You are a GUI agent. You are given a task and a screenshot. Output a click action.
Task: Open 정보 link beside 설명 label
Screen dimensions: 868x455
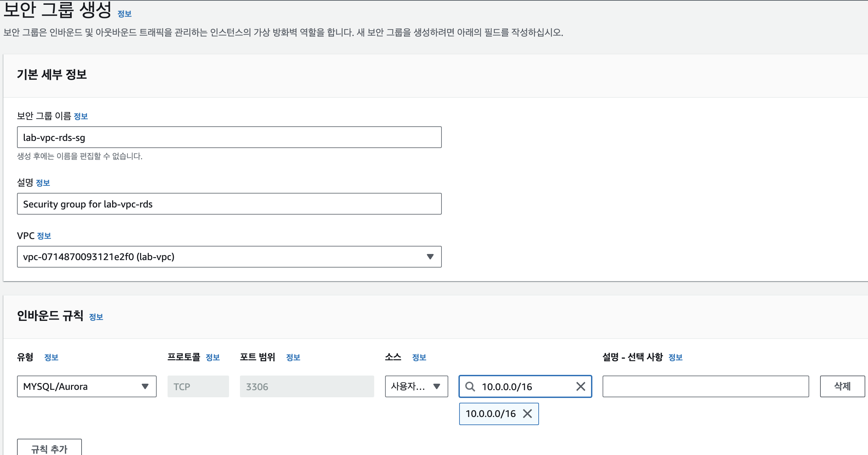click(x=43, y=183)
